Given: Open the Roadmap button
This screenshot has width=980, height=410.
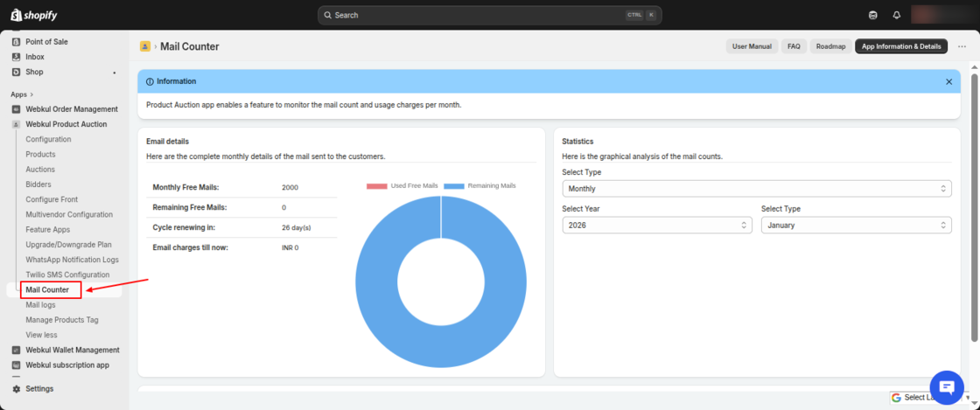Looking at the screenshot, I should (830, 46).
